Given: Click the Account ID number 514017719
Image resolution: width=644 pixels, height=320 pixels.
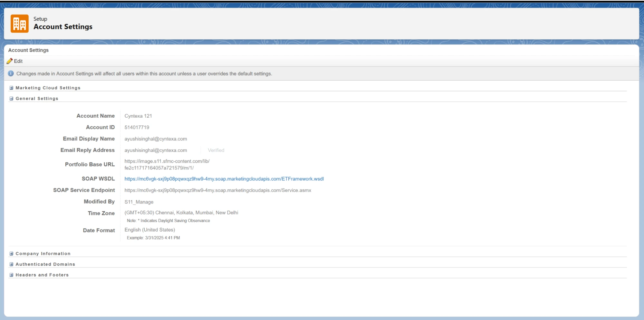Looking at the screenshot, I should [137, 127].
